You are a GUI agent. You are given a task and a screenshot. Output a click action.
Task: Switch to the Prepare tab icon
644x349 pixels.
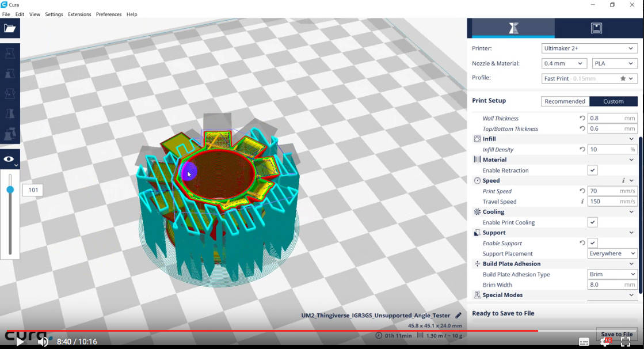[x=513, y=28]
